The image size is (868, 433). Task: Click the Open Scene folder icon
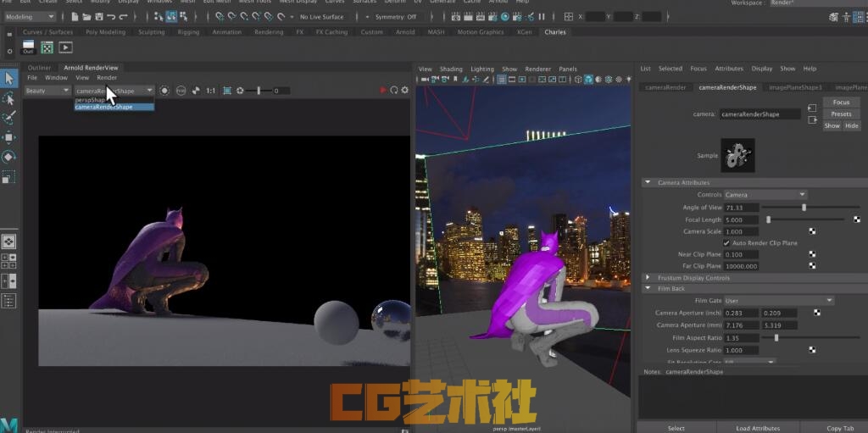(x=87, y=17)
